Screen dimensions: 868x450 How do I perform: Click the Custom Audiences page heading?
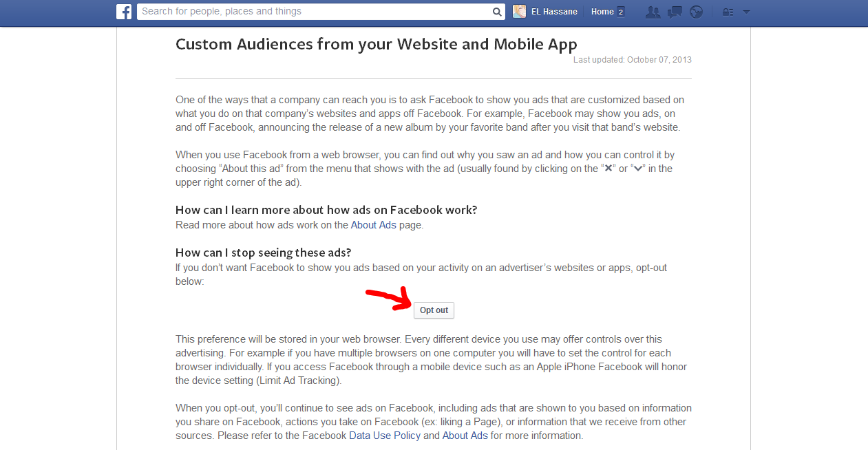377,44
